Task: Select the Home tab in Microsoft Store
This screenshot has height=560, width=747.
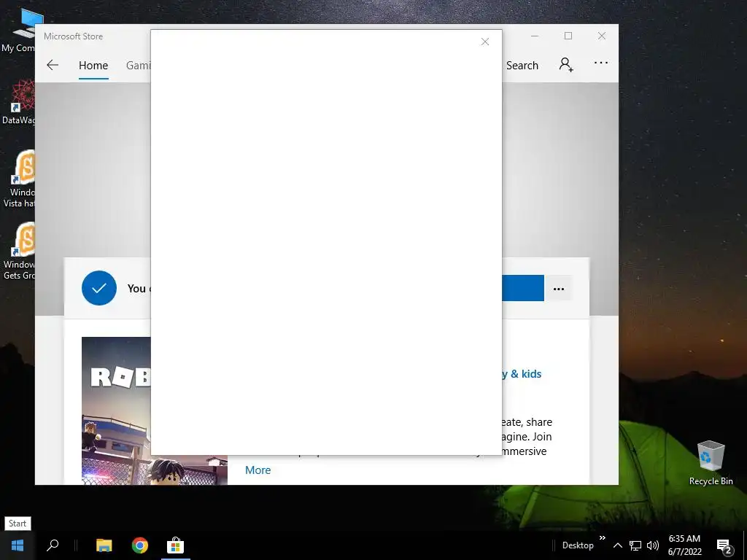Action: (x=93, y=65)
